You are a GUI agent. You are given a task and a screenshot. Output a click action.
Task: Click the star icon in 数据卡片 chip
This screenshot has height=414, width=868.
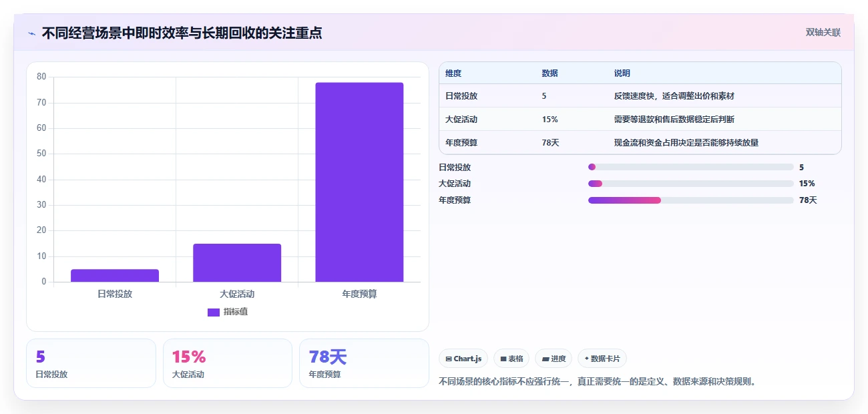587,359
